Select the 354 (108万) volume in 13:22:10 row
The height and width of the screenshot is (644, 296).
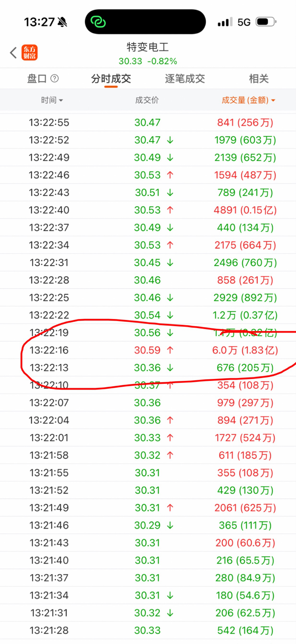pos(245,385)
